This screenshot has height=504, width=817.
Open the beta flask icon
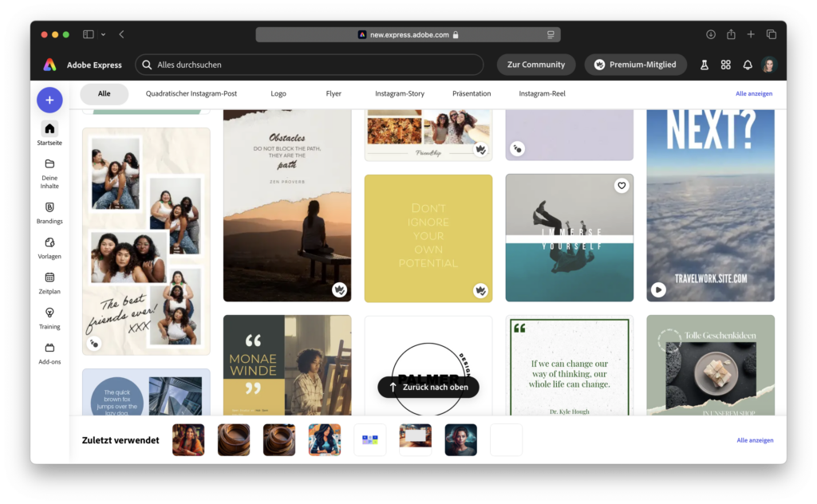[705, 65]
